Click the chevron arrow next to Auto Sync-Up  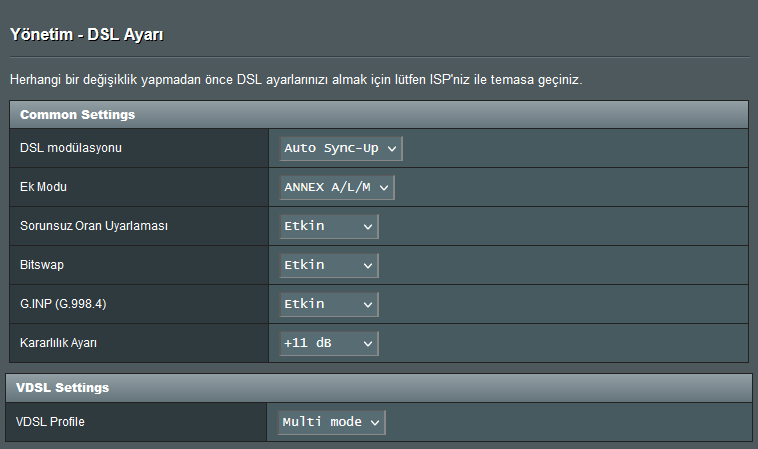392,149
